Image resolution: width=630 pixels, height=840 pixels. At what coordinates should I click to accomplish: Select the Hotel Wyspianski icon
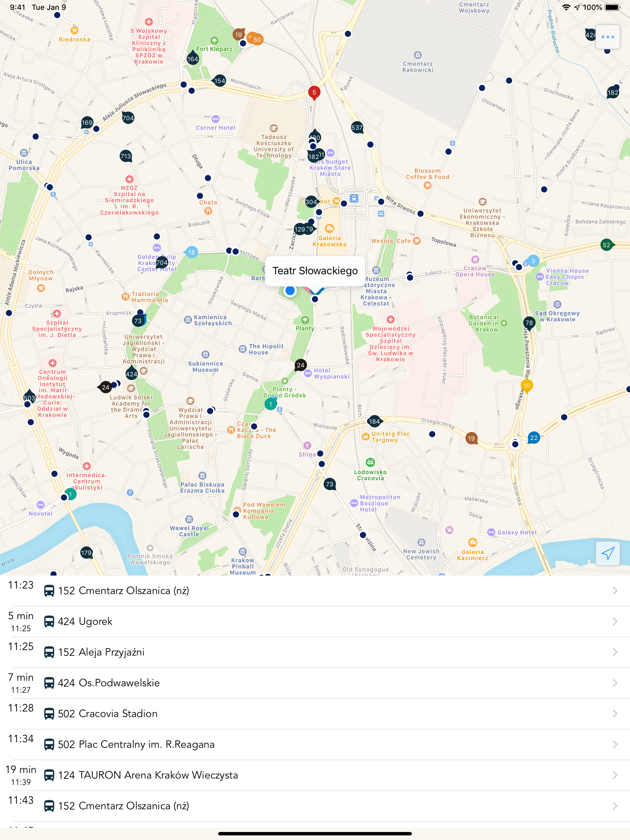coord(308,374)
